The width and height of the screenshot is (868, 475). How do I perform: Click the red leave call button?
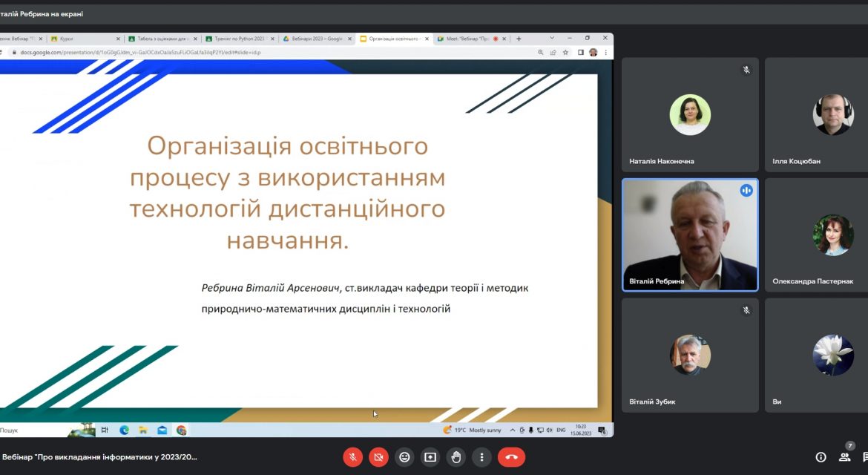pyautogui.click(x=511, y=457)
